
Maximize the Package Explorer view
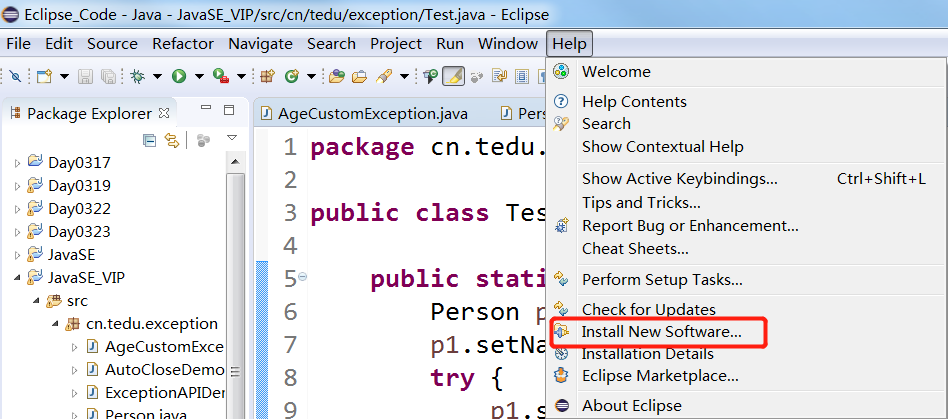229,109
